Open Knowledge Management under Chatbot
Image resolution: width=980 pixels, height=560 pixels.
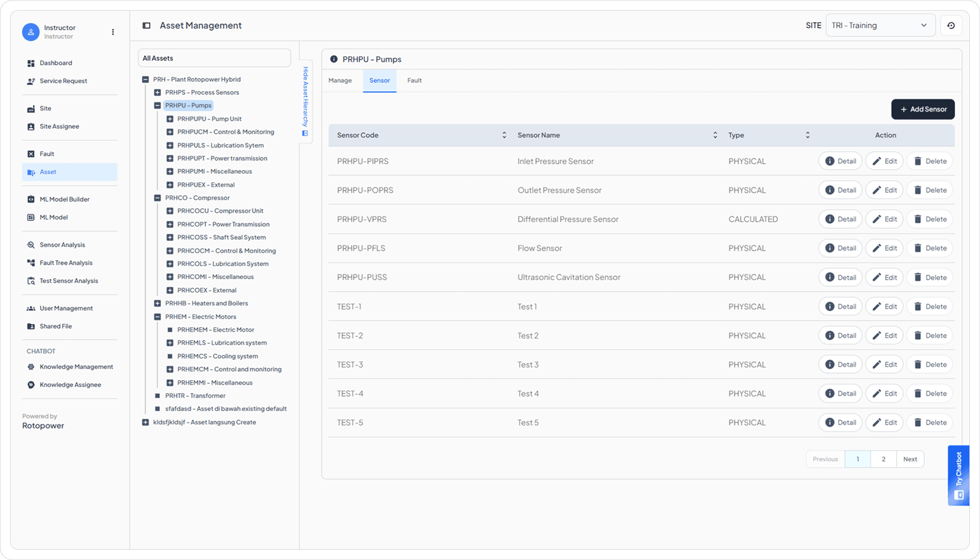76,367
